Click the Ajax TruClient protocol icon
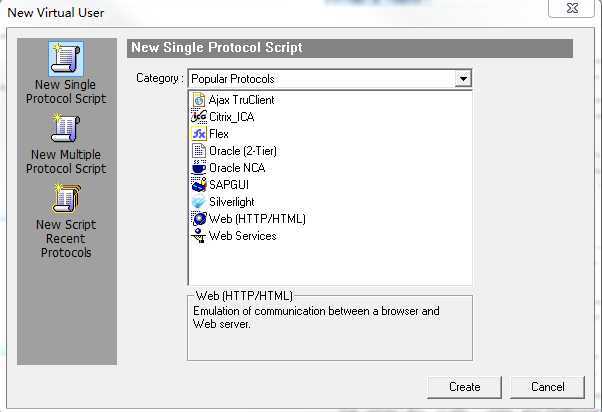Screen dimensions: 602x412 coord(198,100)
